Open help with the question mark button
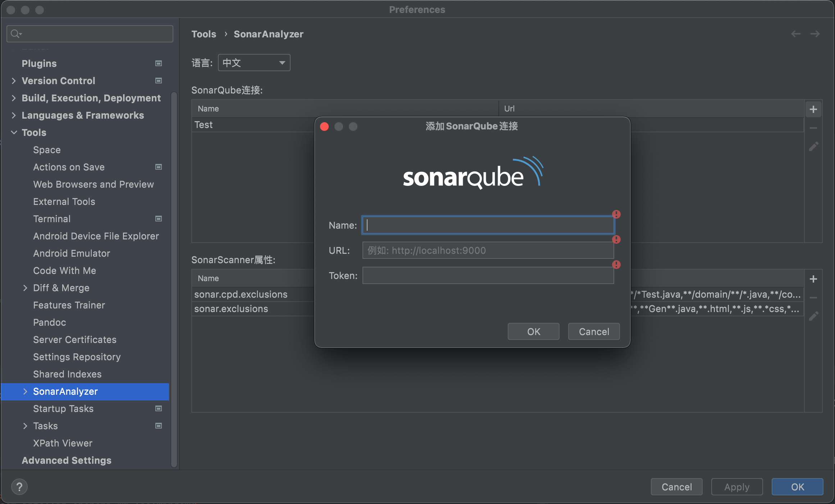835x504 pixels. pos(19,487)
